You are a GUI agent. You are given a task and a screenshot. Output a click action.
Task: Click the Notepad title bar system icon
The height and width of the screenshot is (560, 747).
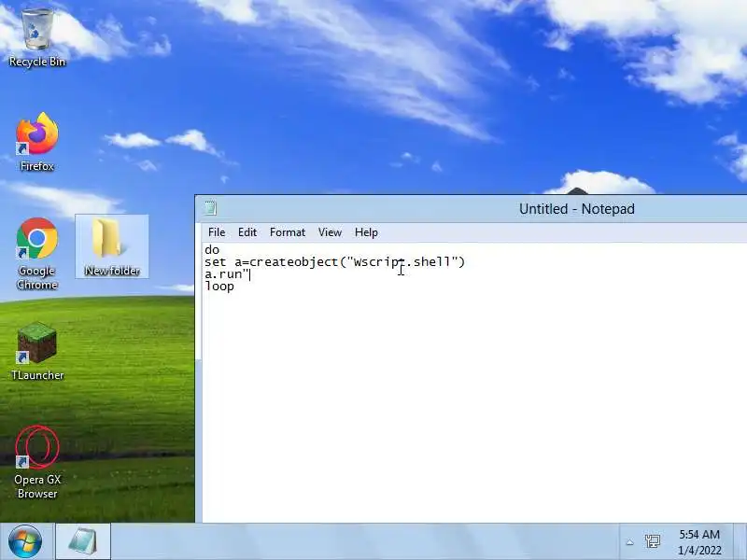[210, 208]
